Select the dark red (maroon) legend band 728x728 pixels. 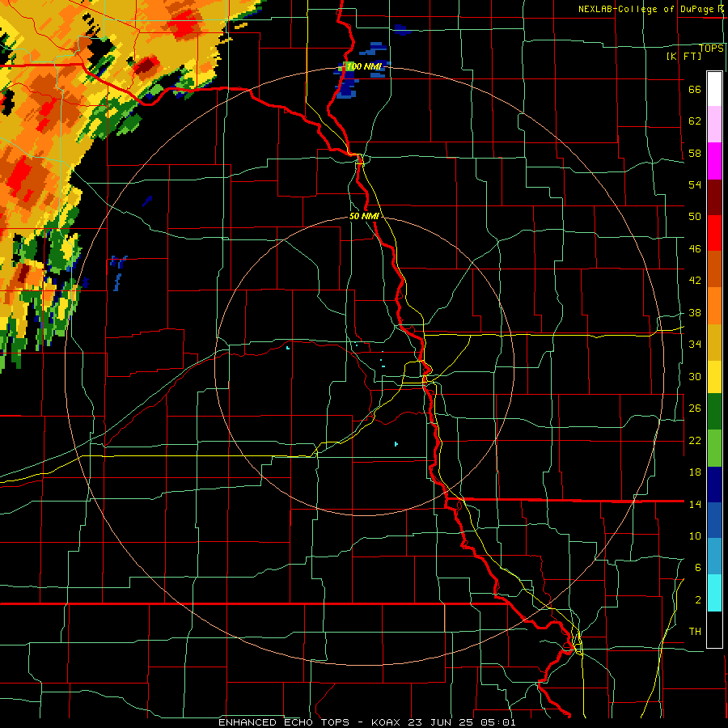point(714,198)
